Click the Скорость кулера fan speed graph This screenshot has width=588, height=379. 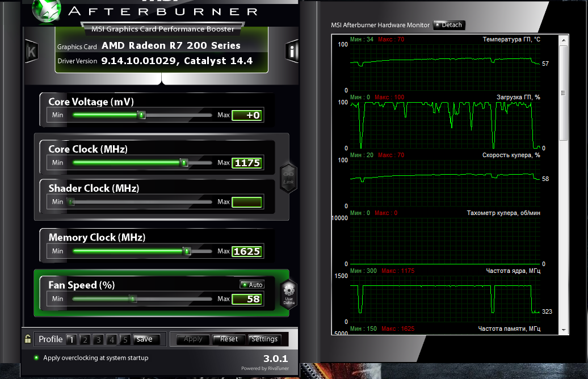point(445,183)
